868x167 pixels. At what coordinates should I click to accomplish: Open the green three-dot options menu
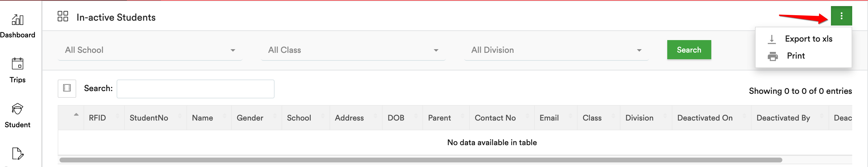tap(841, 16)
